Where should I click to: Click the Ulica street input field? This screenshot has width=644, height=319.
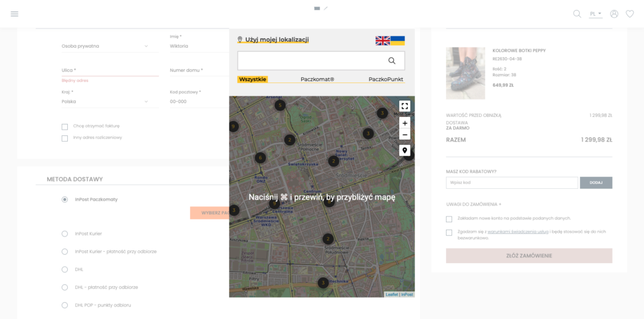pyautogui.click(x=110, y=70)
